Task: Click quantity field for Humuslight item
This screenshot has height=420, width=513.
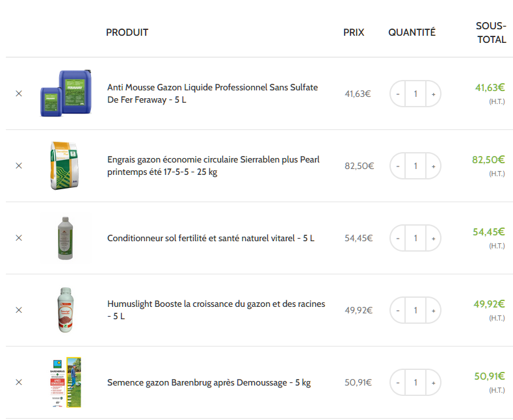Action: (415, 310)
